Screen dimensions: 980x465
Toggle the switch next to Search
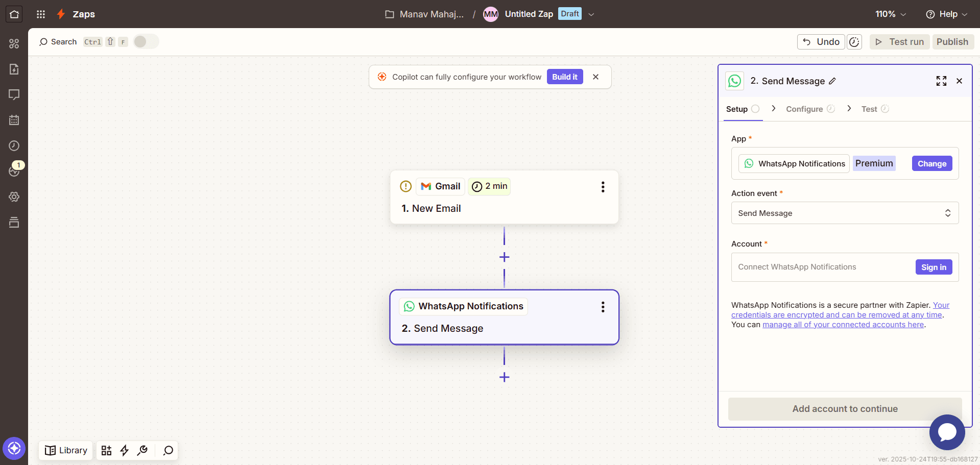coord(146,42)
